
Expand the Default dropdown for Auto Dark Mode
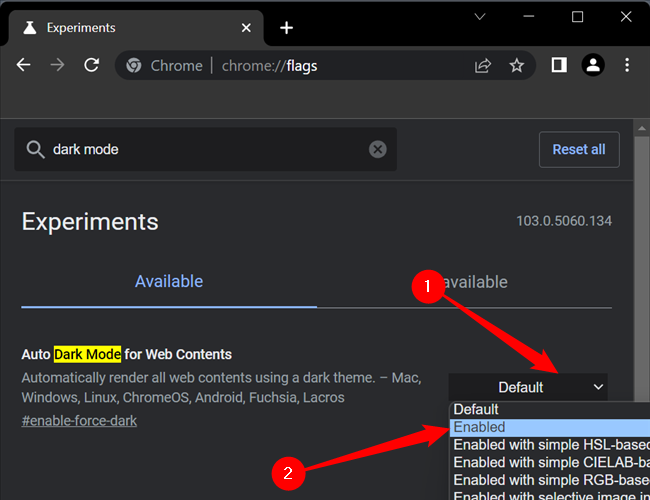tap(527, 387)
